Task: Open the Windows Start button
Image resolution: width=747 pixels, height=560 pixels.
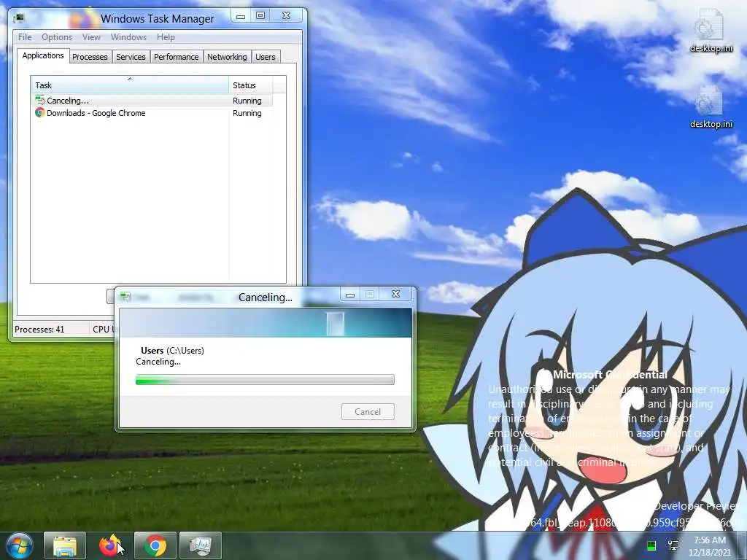Action: tap(19, 545)
